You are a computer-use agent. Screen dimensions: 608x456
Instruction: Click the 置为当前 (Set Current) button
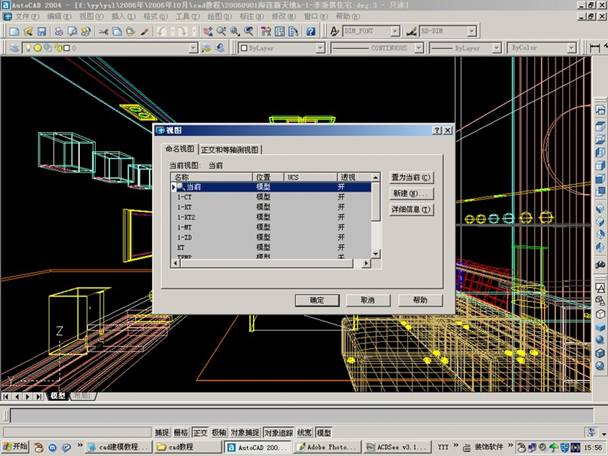coord(412,177)
